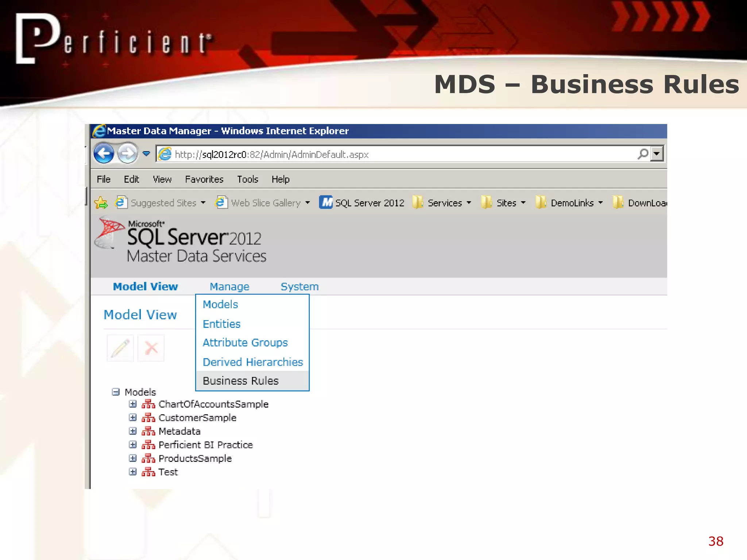Click the Web Slice Gallery IE page icon
Image resolution: width=747 pixels, height=560 pixels.
(221, 202)
